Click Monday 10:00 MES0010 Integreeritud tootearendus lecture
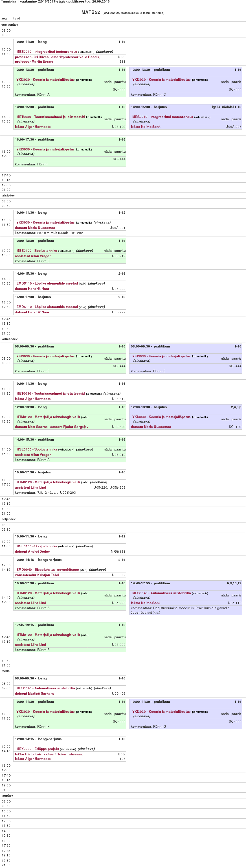Screen dimensions: 246x868 47,52
